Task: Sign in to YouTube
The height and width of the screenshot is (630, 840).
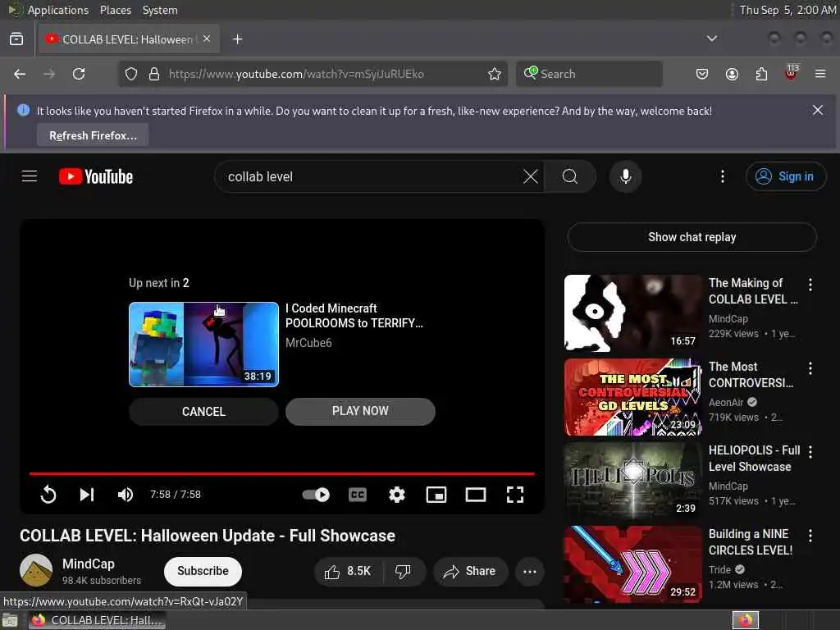Action: (785, 176)
